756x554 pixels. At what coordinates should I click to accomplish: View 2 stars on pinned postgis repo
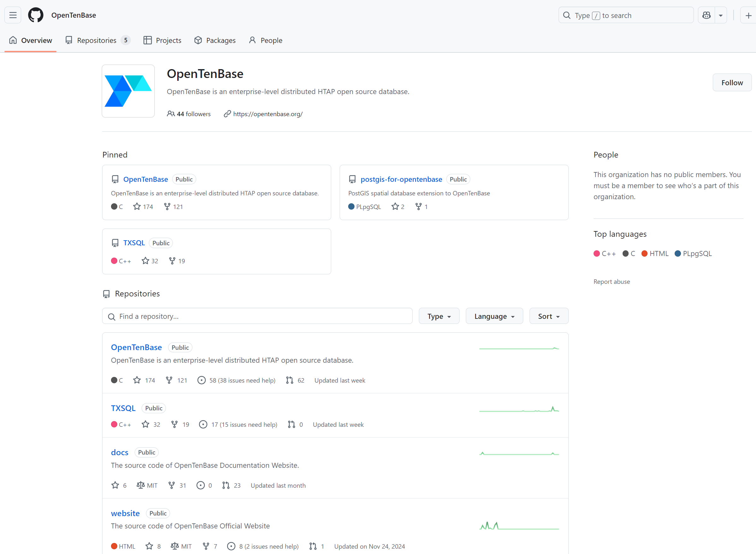click(398, 206)
